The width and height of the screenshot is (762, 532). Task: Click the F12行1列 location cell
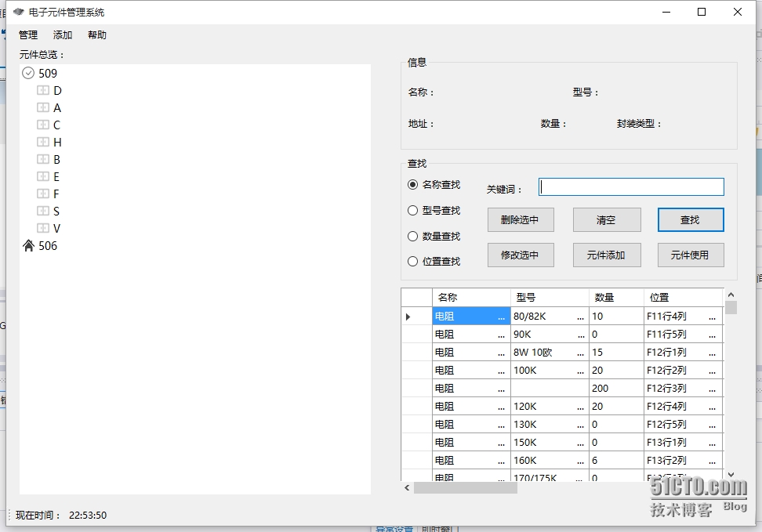click(x=684, y=353)
